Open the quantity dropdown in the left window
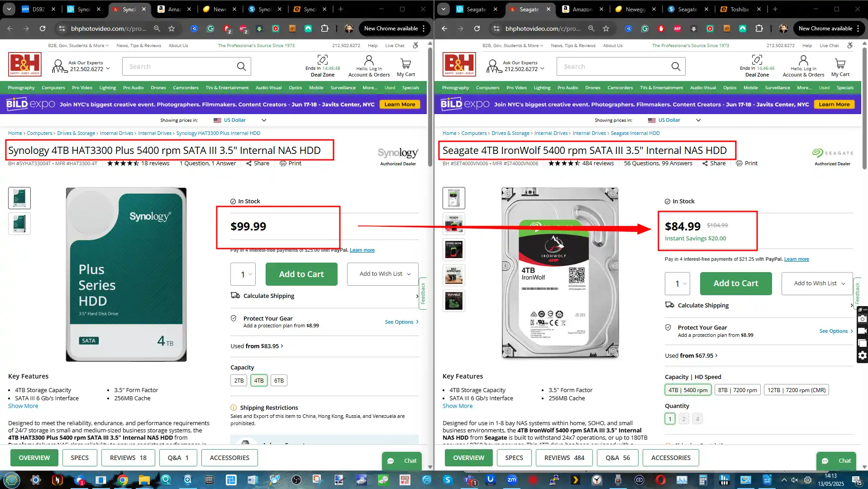The height and width of the screenshot is (489, 868). (243, 274)
